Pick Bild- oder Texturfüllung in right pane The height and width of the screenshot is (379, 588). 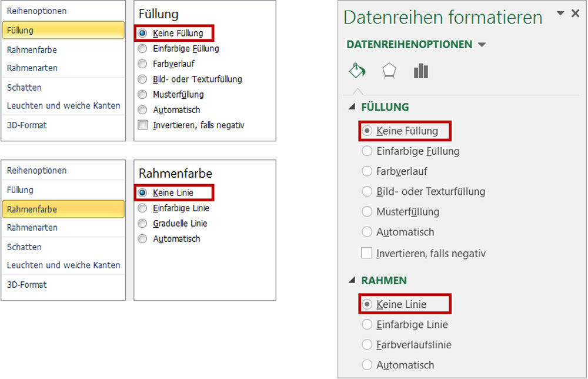(367, 192)
